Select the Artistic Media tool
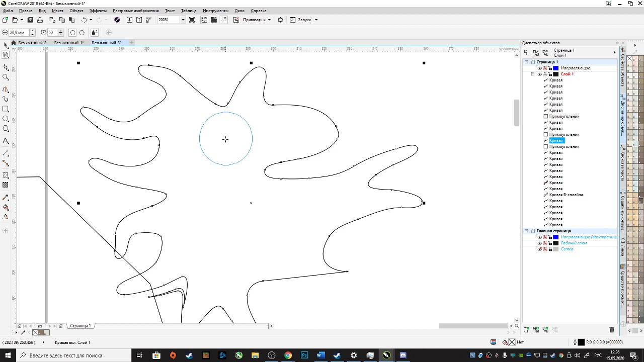The height and width of the screenshot is (362, 644). 6,99
